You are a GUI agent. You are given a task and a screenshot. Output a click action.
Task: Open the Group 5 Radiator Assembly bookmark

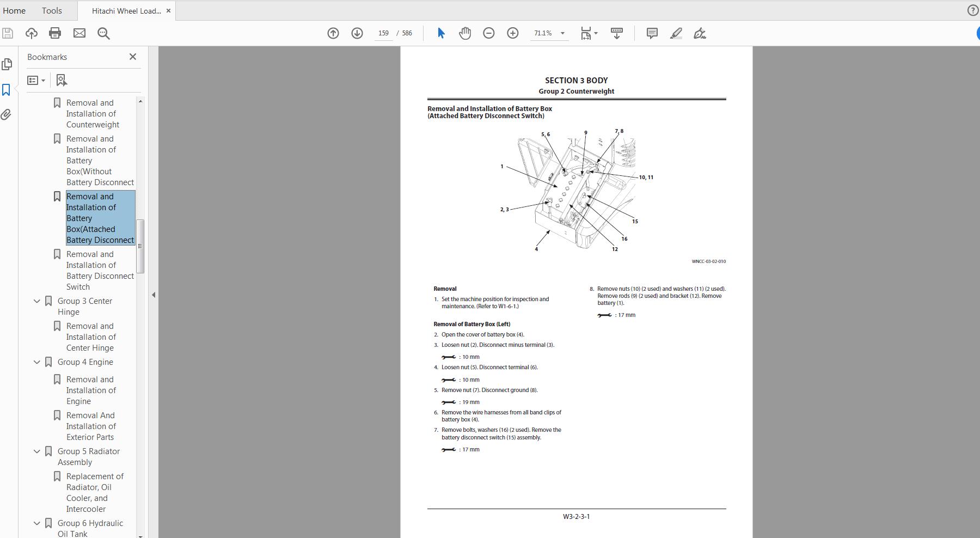pos(88,456)
